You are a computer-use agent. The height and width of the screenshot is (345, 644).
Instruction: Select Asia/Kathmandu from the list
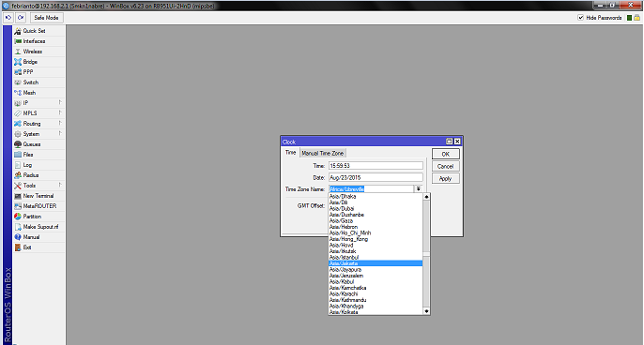pos(376,300)
